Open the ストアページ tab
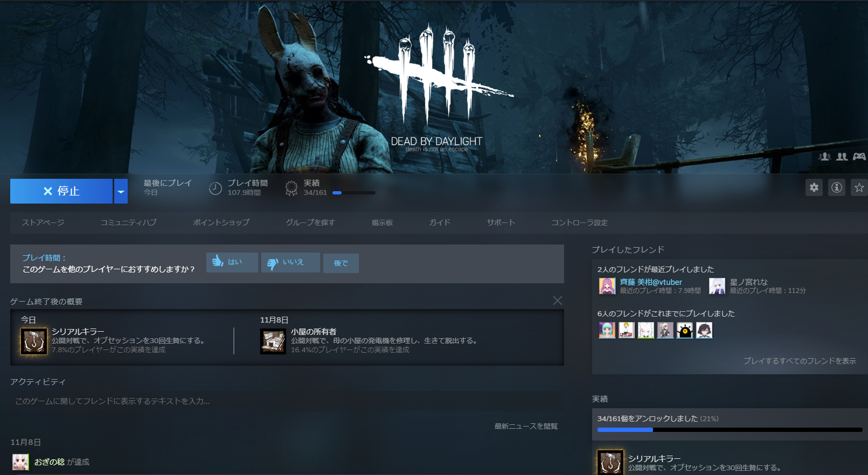The width and height of the screenshot is (868, 475). point(43,222)
